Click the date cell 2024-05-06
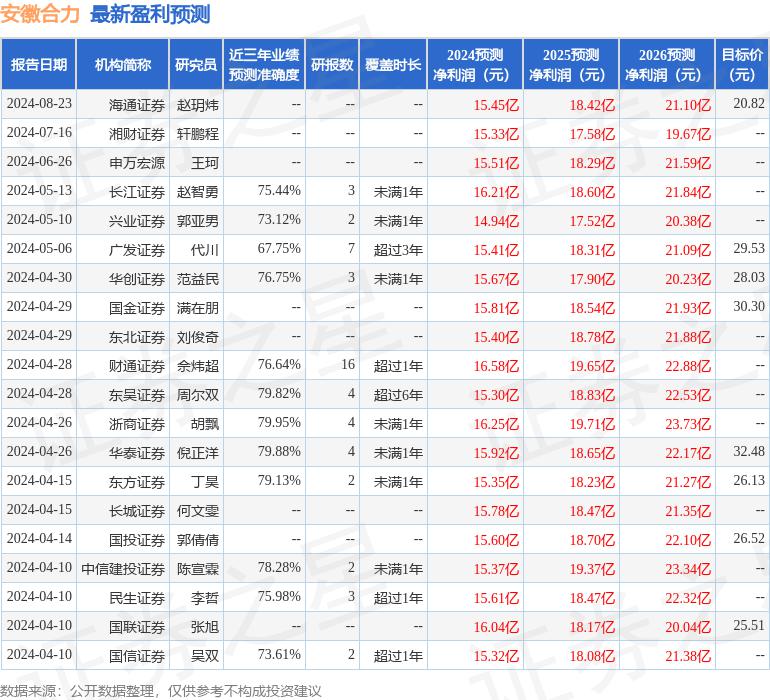Screen dimensions: 770x700 click(39, 249)
